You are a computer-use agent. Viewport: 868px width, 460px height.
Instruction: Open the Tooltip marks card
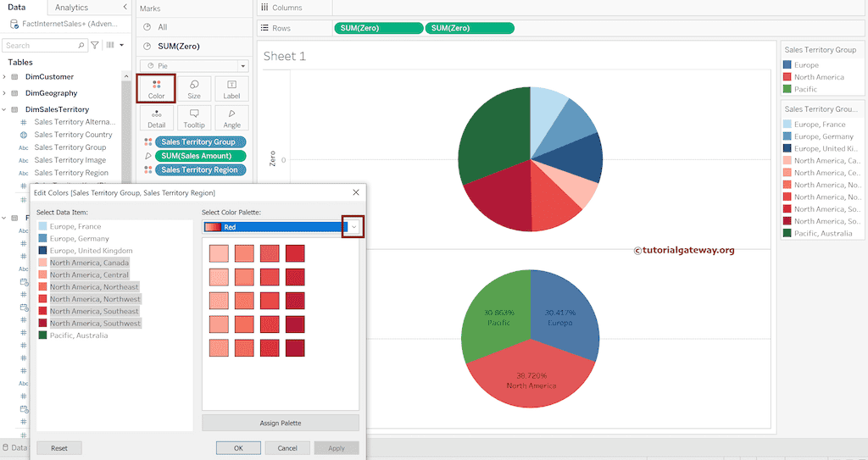(x=194, y=118)
